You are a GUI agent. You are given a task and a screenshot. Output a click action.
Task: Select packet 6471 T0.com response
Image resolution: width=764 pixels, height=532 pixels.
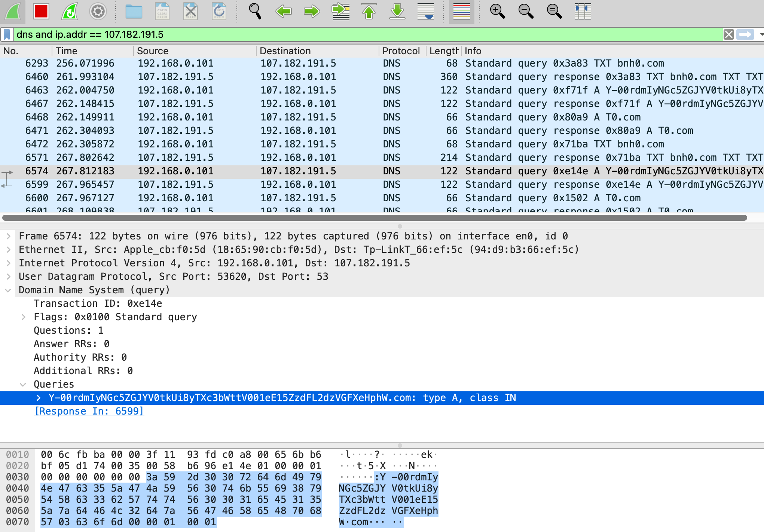pos(382,131)
